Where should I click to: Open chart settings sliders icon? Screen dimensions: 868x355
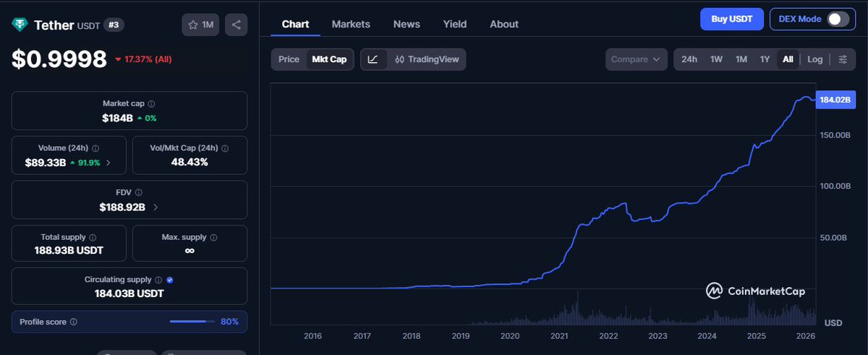[x=842, y=59]
